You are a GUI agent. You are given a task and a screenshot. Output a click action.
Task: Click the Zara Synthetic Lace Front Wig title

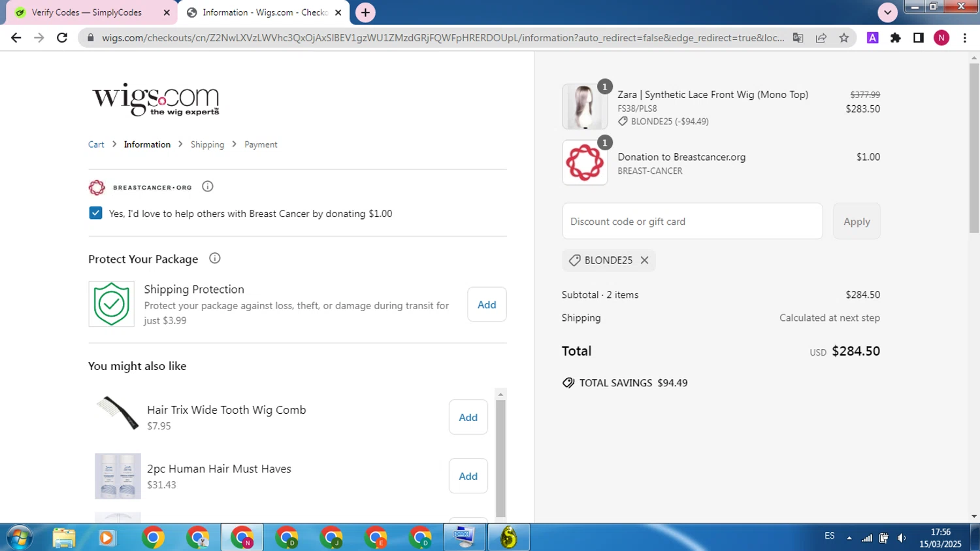coord(713,95)
